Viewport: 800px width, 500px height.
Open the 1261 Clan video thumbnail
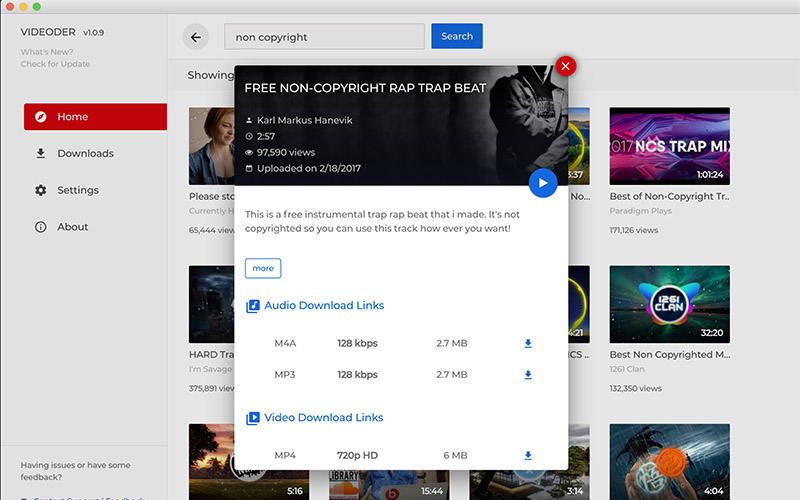click(x=669, y=304)
